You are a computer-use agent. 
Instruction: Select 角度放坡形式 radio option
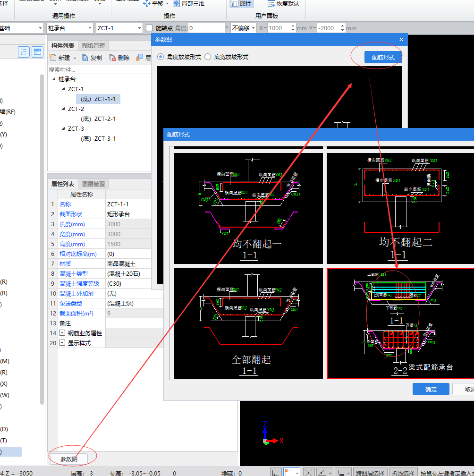(x=161, y=57)
